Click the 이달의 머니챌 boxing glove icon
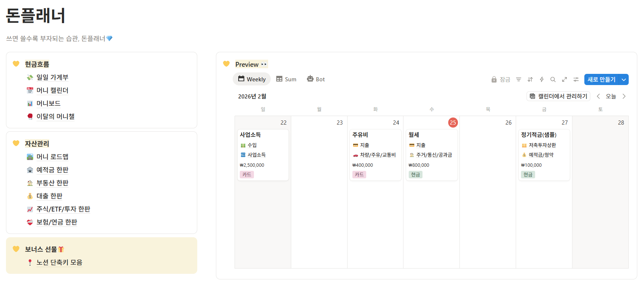Viewport: 644px width, 285px height. (x=30, y=117)
